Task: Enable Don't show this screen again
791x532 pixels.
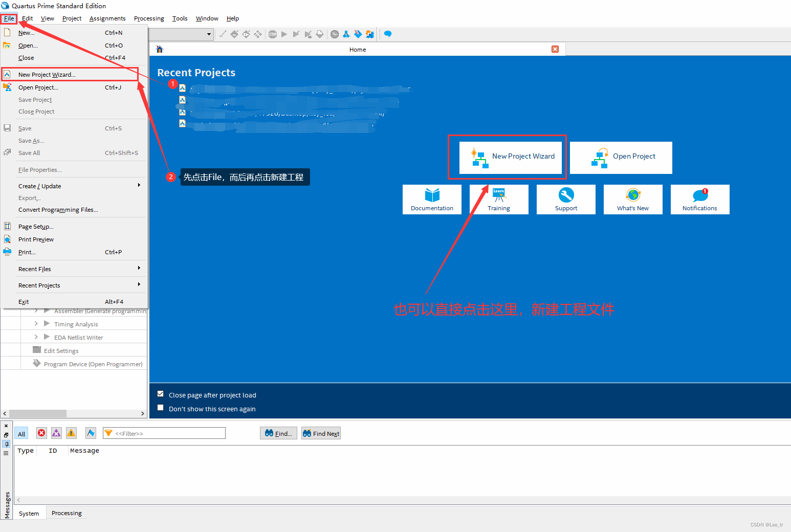Action: pyautogui.click(x=161, y=408)
